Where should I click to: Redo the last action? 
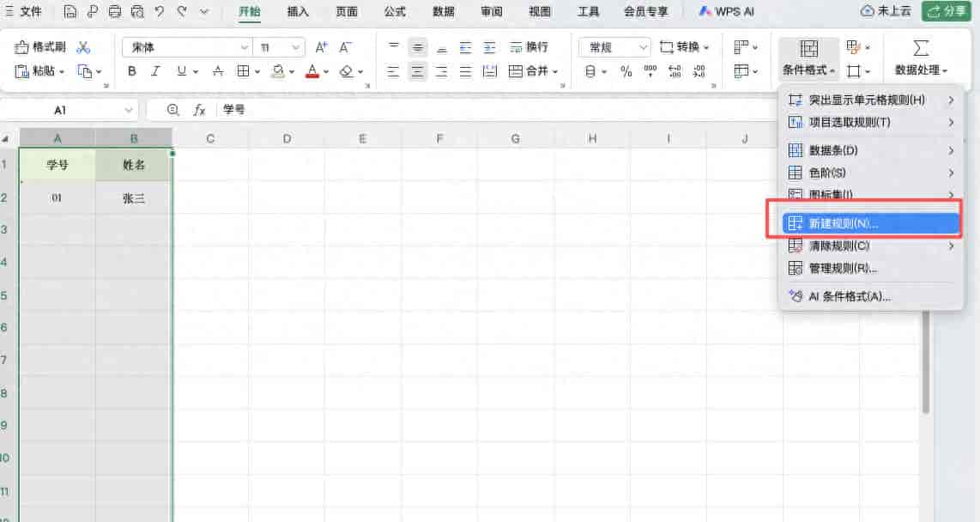182,11
